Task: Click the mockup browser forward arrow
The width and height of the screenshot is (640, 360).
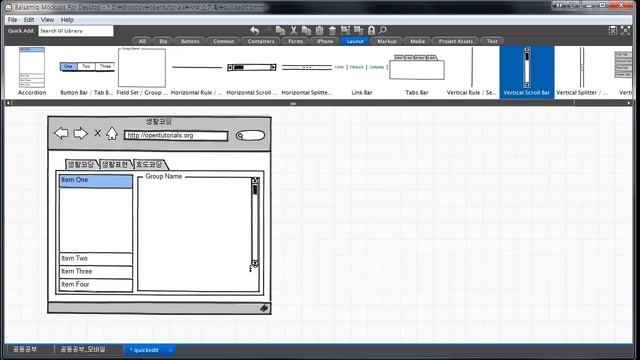Action: 80,133
